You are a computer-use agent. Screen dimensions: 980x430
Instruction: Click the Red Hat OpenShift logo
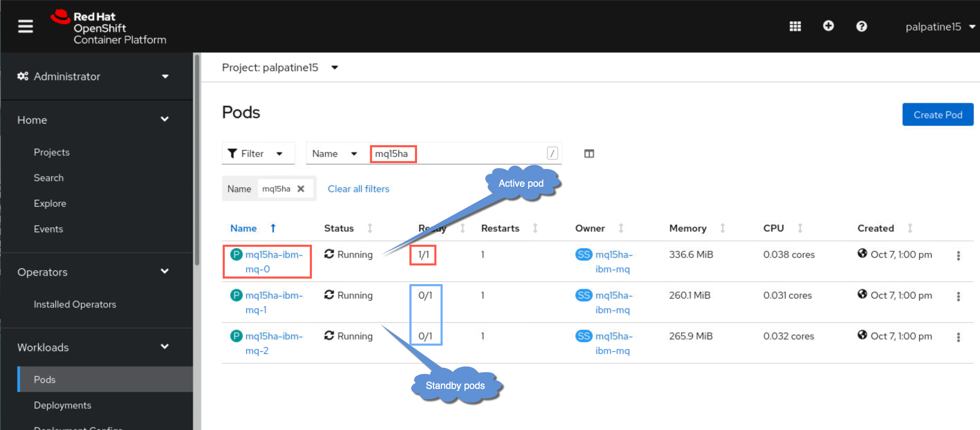(x=109, y=27)
